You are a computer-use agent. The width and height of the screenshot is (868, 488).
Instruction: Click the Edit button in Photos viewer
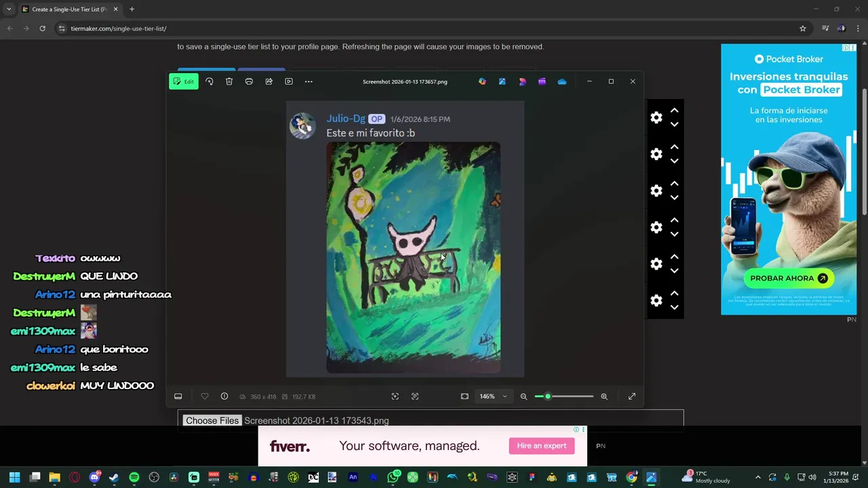tap(184, 81)
